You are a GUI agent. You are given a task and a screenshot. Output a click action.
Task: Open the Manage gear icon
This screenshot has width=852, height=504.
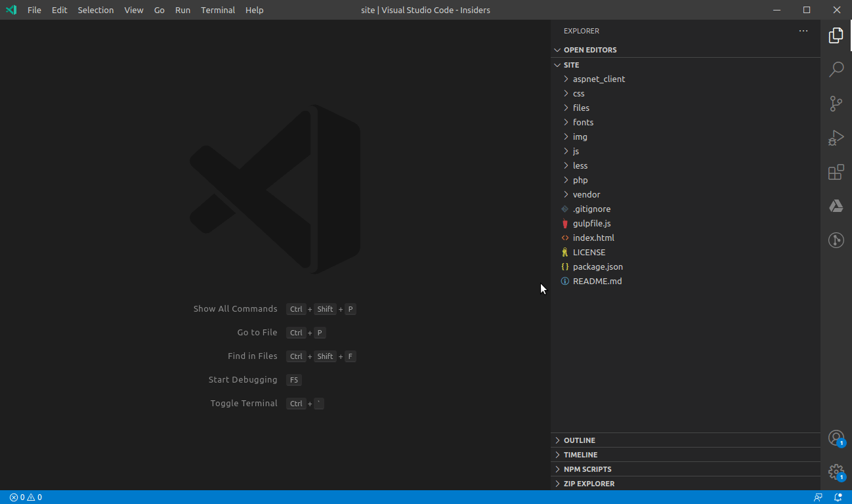point(836,472)
